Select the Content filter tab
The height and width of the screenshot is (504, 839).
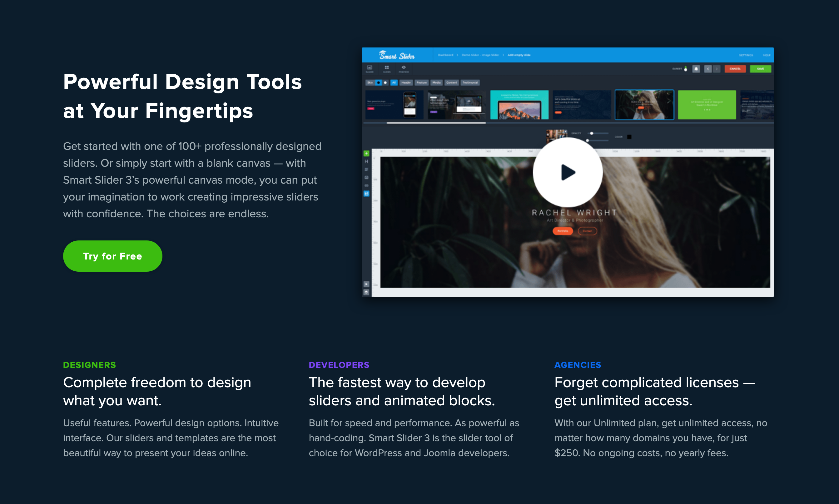pos(452,82)
